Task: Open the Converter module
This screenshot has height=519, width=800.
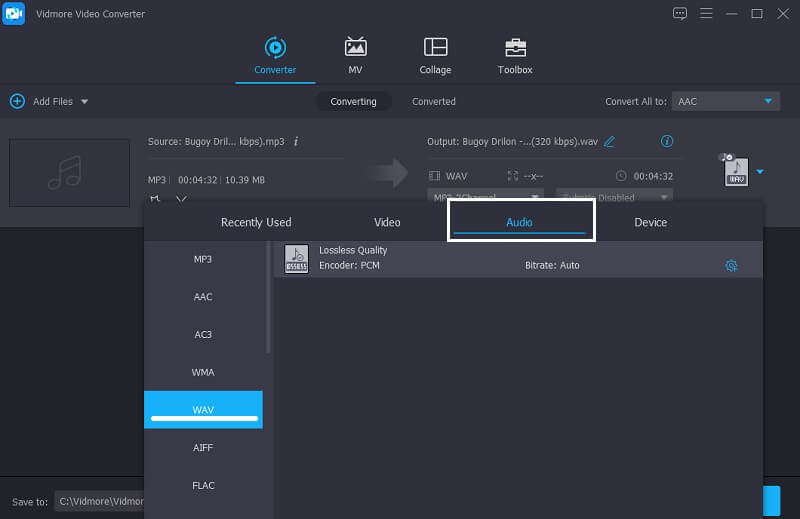Action: coord(274,56)
